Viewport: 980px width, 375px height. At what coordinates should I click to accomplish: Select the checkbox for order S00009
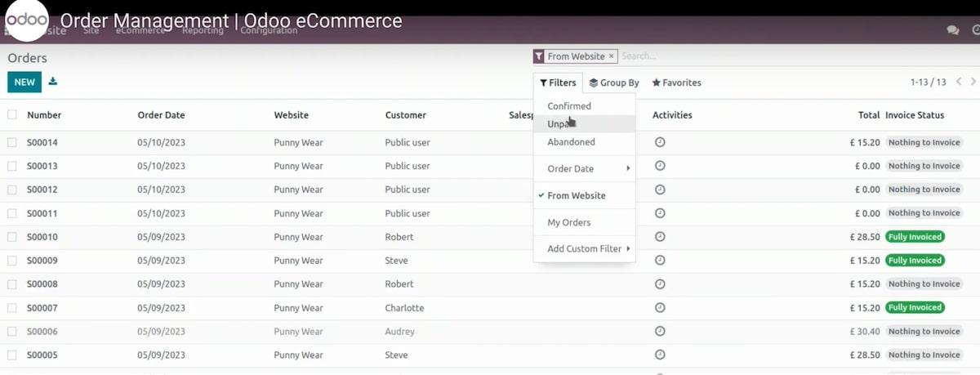tap(12, 261)
